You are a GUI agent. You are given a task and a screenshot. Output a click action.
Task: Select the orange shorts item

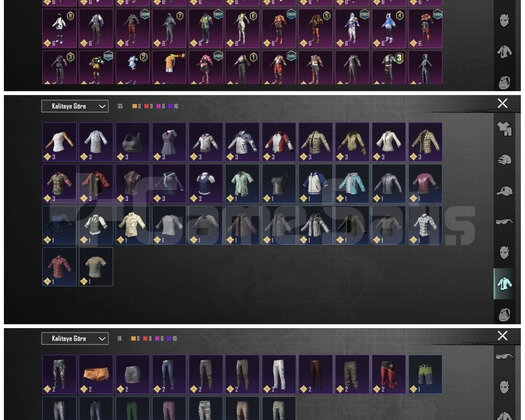pyautogui.click(x=96, y=374)
